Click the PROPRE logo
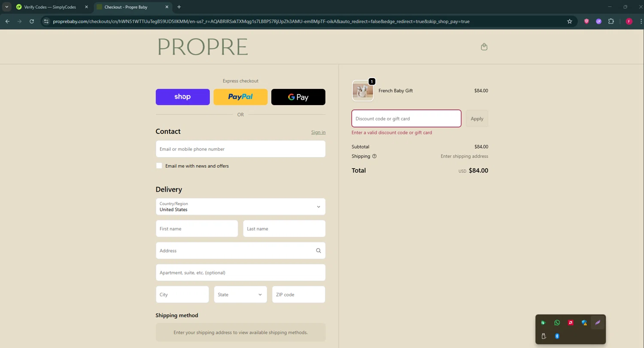This screenshot has height=348, width=644. (203, 47)
